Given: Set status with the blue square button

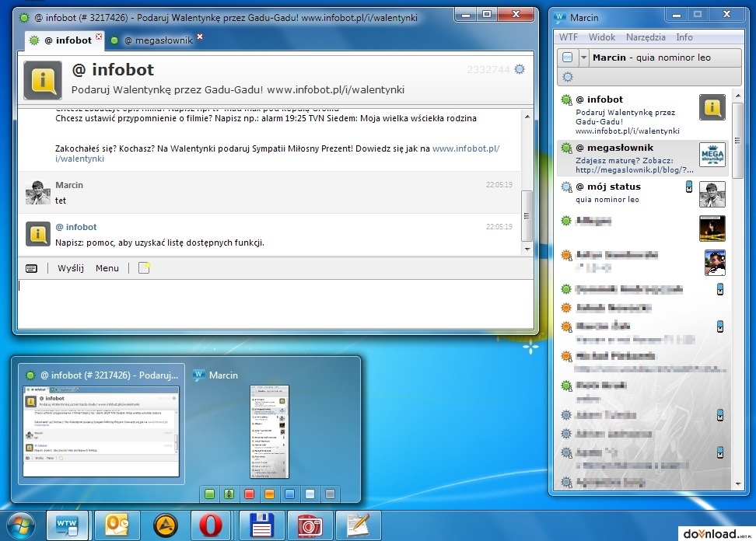Looking at the screenshot, I should 290,494.
